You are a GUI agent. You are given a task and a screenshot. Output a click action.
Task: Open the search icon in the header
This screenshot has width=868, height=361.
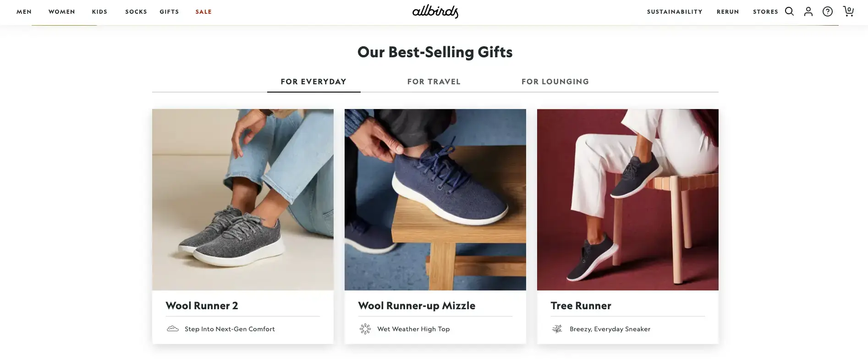(789, 11)
